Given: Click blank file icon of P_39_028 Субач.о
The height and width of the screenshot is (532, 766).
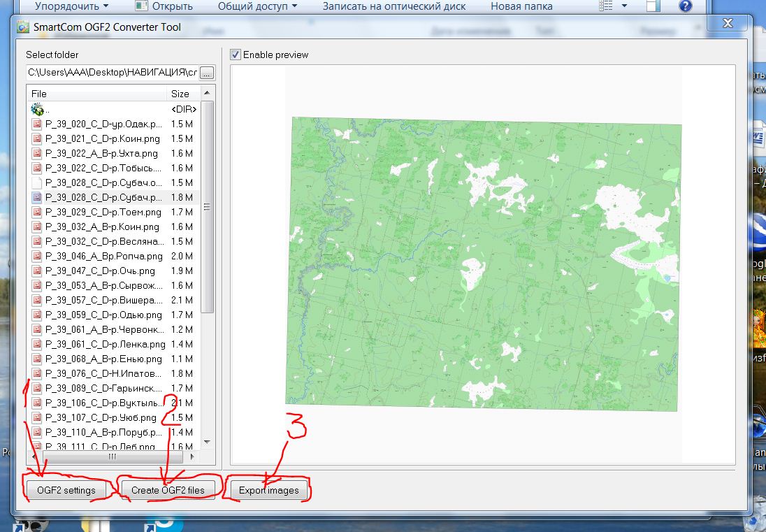Looking at the screenshot, I should 37,182.
